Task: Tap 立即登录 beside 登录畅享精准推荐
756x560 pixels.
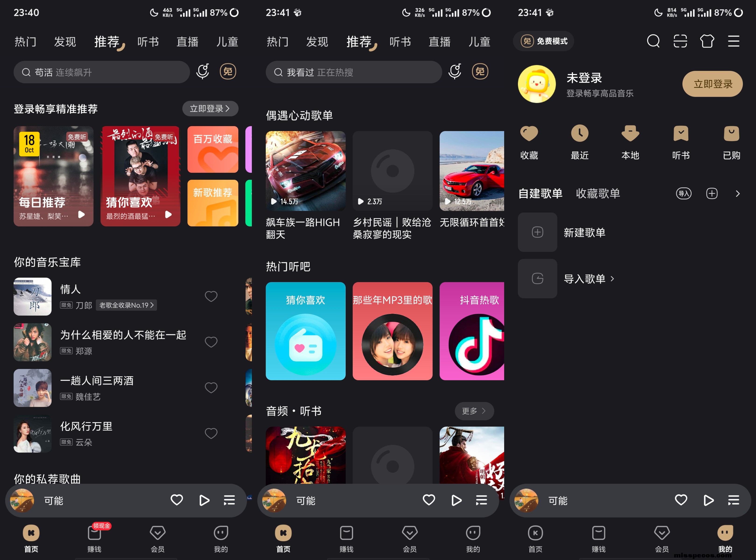Action: [x=210, y=108]
